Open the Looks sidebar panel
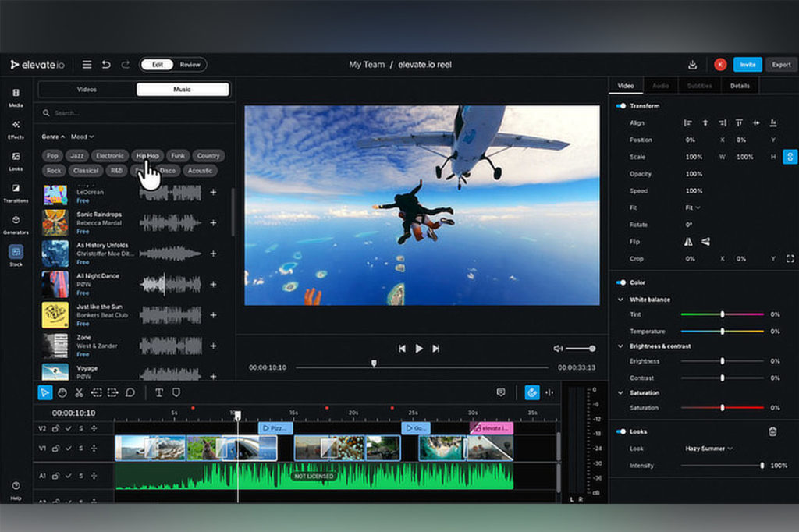The width and height of the screenshot is (799, 532). 16,161
